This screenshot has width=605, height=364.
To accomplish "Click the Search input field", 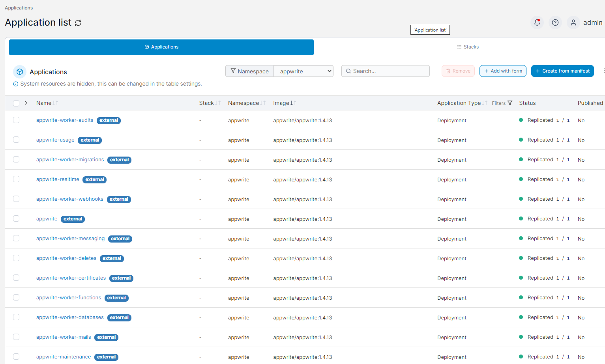I will pyautogui.click(x=386, y=71).
